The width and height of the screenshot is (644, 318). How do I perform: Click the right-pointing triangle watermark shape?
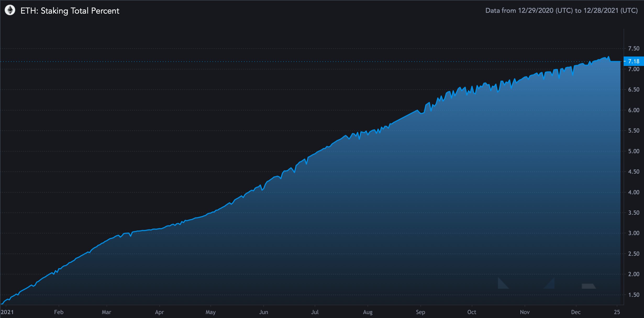(x=551, y=285)
